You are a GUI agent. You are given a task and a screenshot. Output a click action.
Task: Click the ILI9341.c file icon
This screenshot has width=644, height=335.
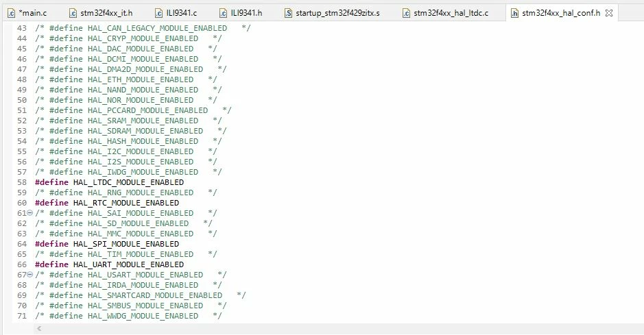[x=159, y=13]
